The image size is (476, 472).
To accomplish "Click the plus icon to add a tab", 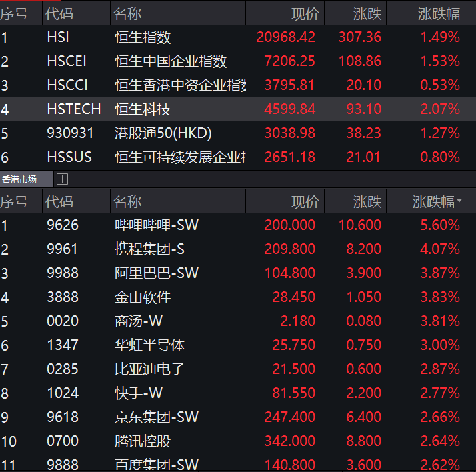I will (63, 179).
